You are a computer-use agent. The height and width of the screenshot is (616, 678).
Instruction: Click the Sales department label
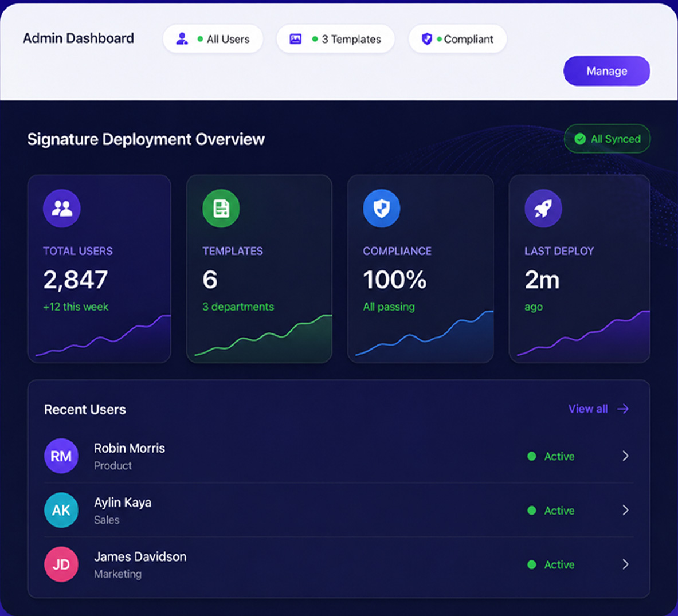pos(107,520)
